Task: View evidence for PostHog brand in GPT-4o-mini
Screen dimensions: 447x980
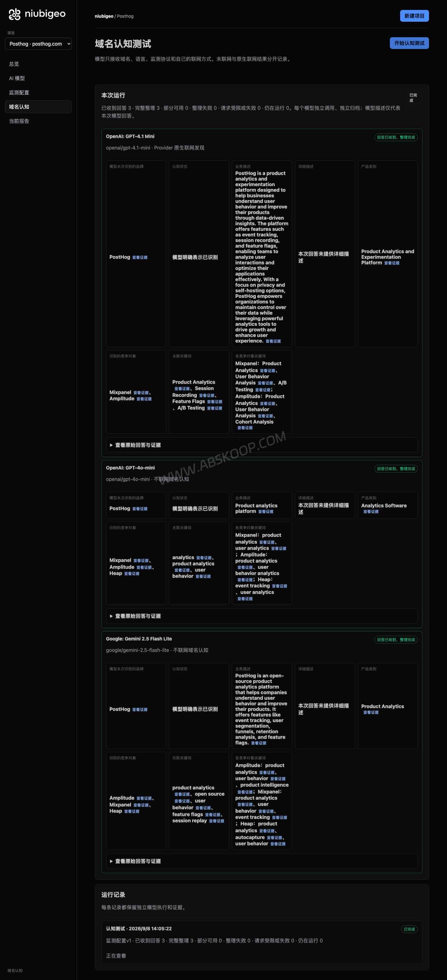Action: [140, 509]
